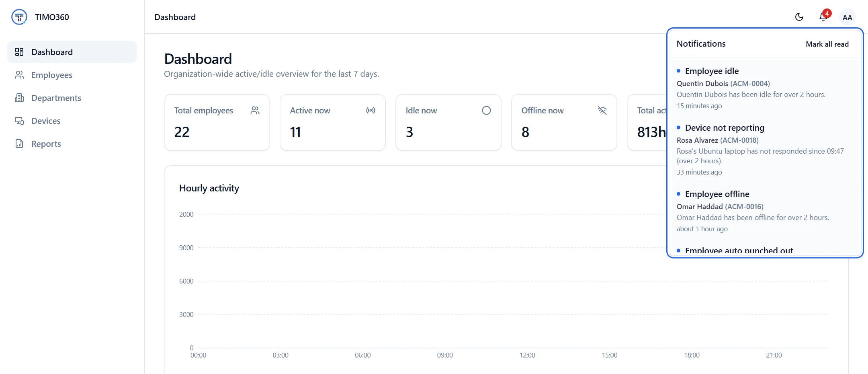Click the 33 minutes ago timestamp
The width and height of the screenshot is (868, 374).
tap(699, 172)
